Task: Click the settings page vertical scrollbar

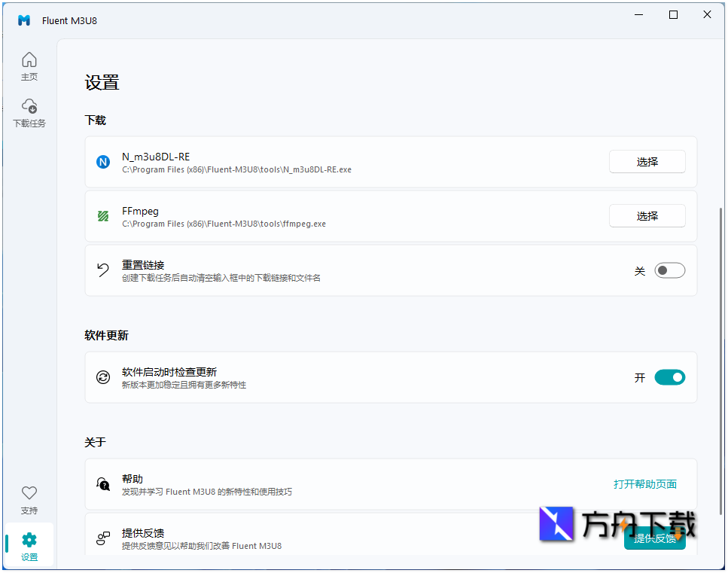Action: coord(720,360)
